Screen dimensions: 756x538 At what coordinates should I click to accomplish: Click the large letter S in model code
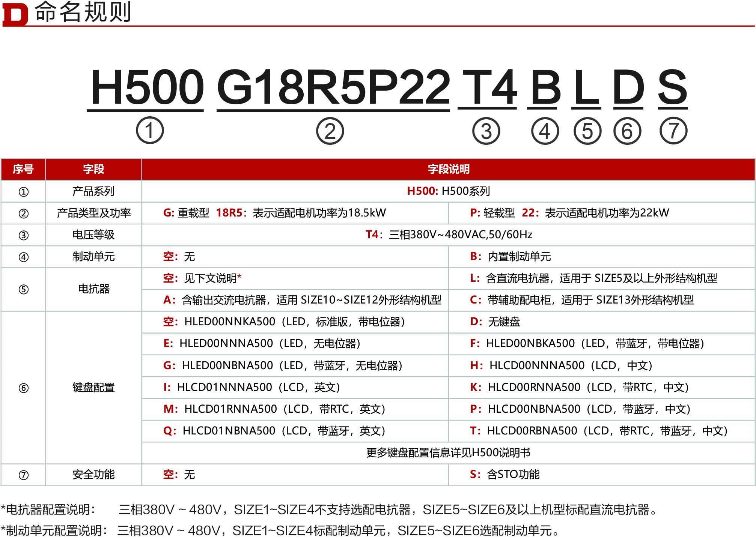[x=673, y=87]
